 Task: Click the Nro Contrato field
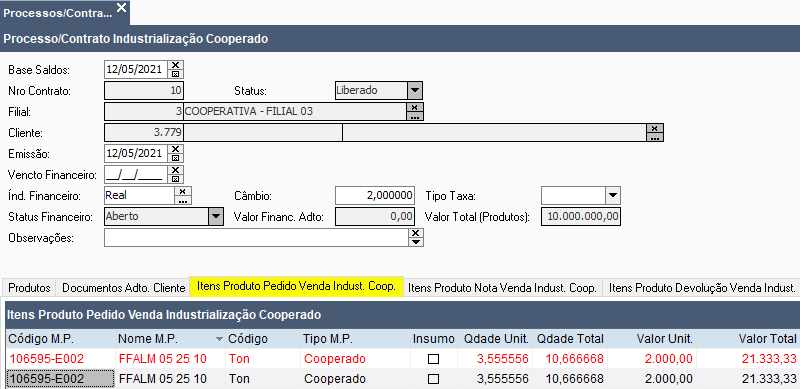[x=144, y=90]
